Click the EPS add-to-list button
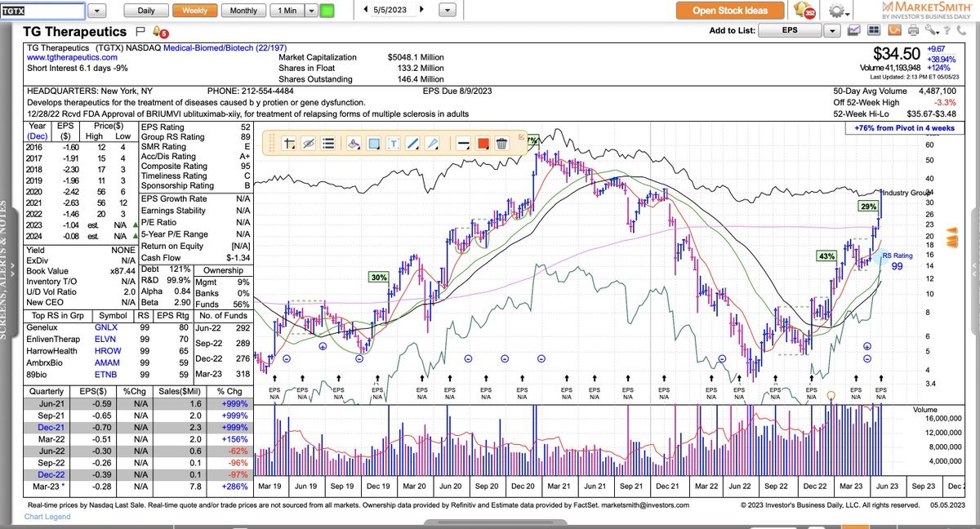Screen dimensions: 980x529 click(x=790, y=31)
